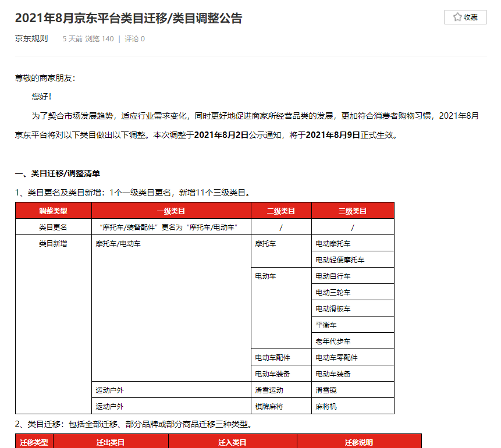Click the star icon in 收藏 button
This screenshot has width=501, height=448.
click(457, 17)
